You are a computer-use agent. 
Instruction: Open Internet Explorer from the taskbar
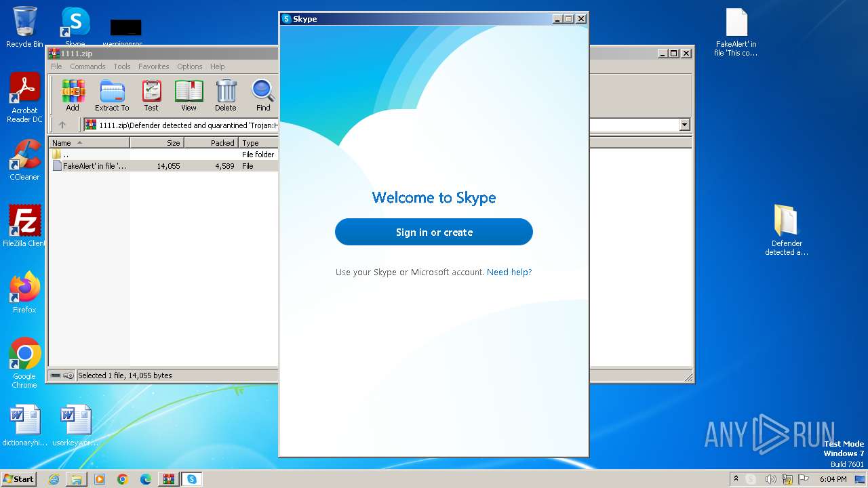(x=54, y=479)
